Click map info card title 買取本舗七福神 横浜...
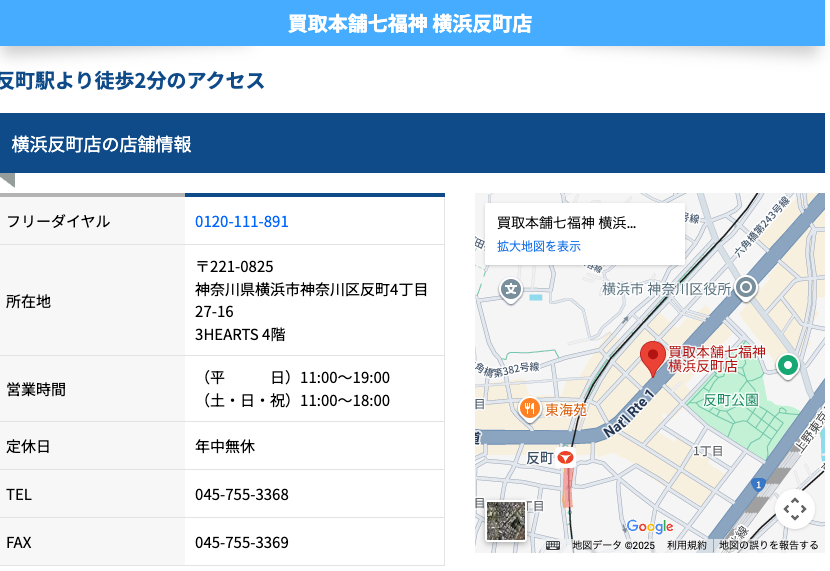The width and height of the screenshot is (830, 571). 566,223
